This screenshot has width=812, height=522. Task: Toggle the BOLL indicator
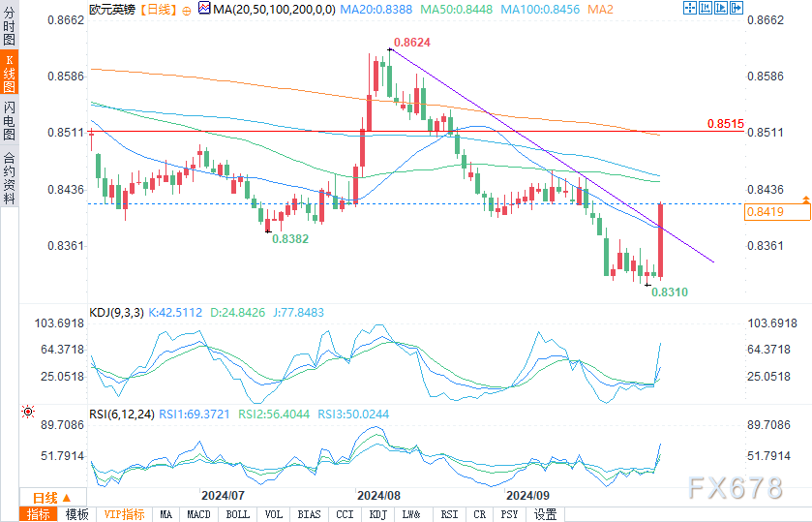click(x=237, y=514)
